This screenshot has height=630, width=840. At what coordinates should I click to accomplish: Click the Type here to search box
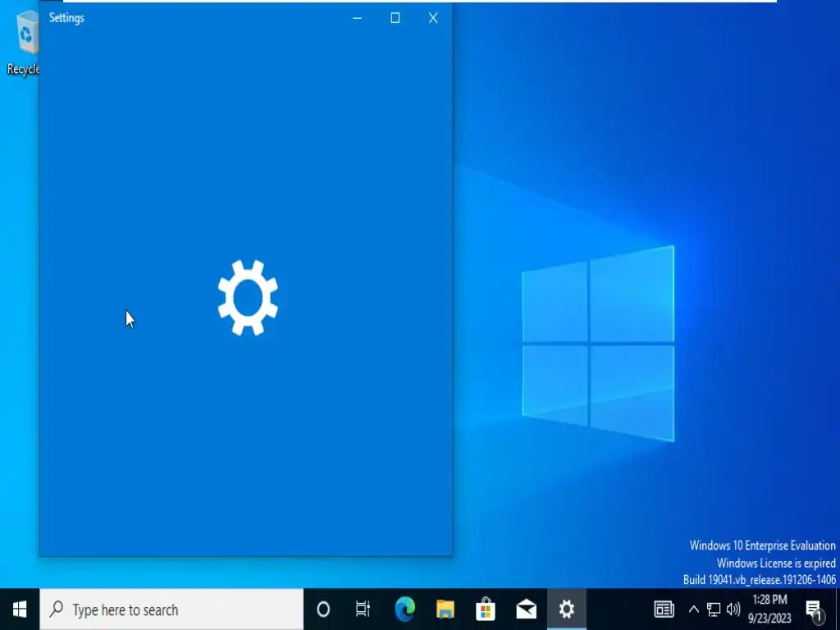[171, 609]
